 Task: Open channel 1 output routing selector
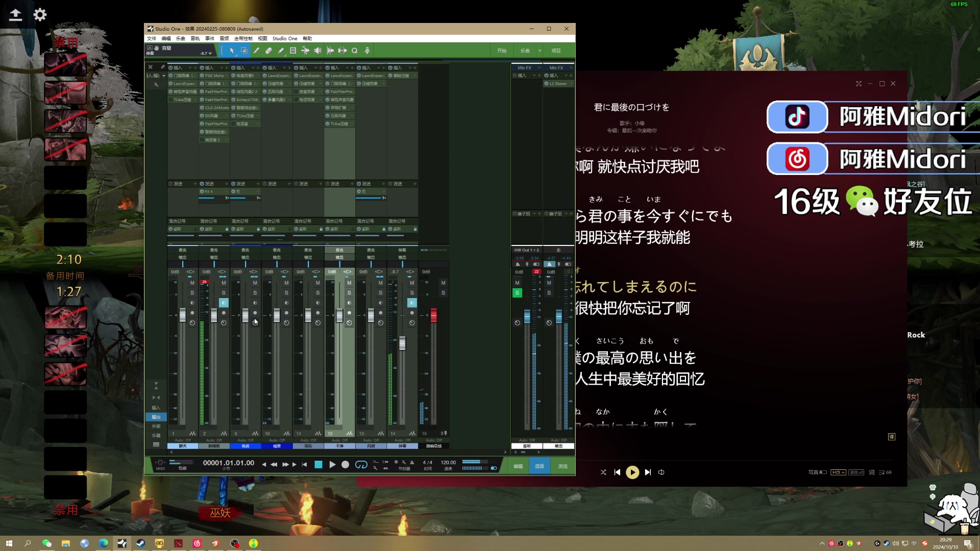pyautogui.click(x=183, y=257)
